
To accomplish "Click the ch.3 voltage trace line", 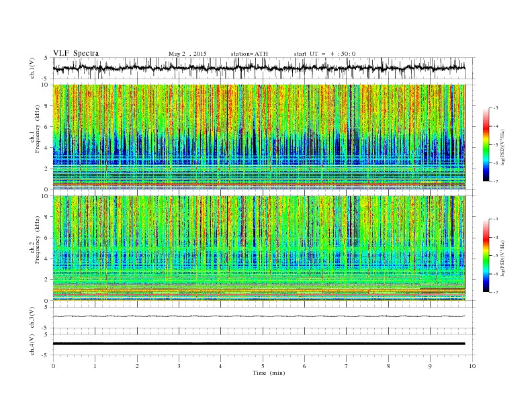I will 259,316.
